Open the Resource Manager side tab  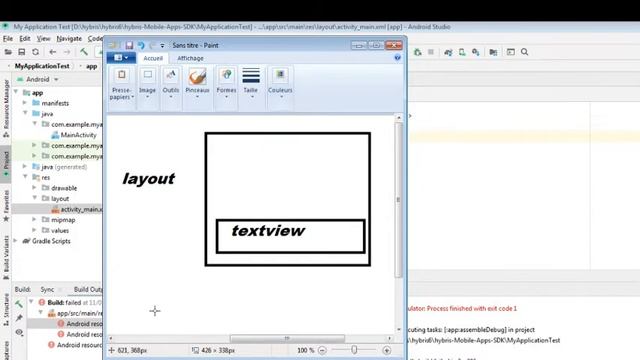click(6, 108)
